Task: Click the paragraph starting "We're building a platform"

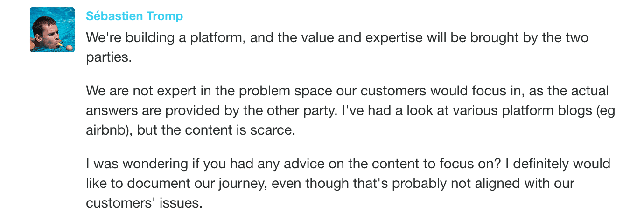Action: click(x=336, y=37)
